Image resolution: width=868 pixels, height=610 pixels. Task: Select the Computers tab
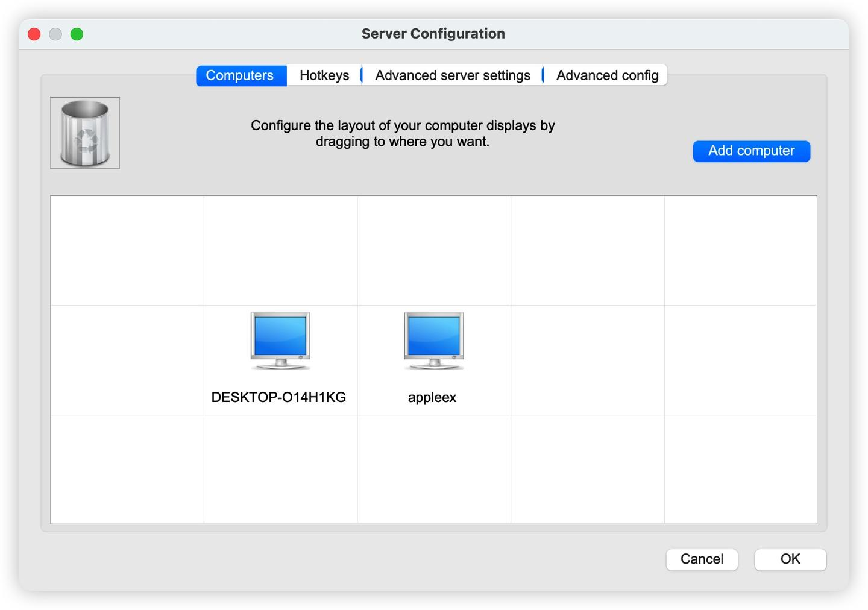[x=240, y=75]
